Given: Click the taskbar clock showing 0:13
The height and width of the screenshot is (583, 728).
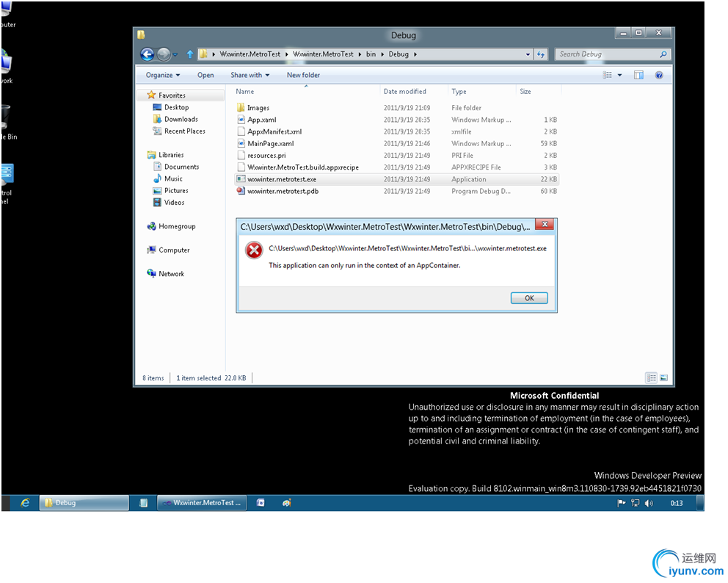Looking at the screenshot, I should coord(677,503).
